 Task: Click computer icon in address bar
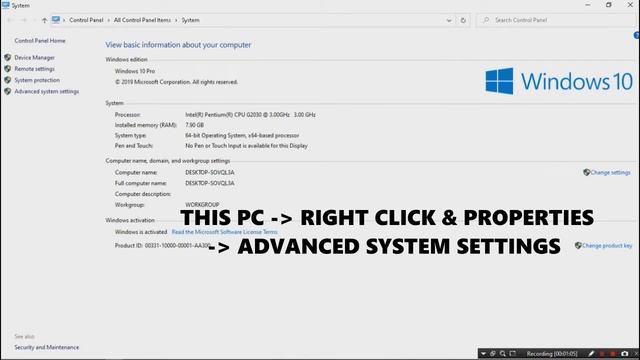pos(56,20)
